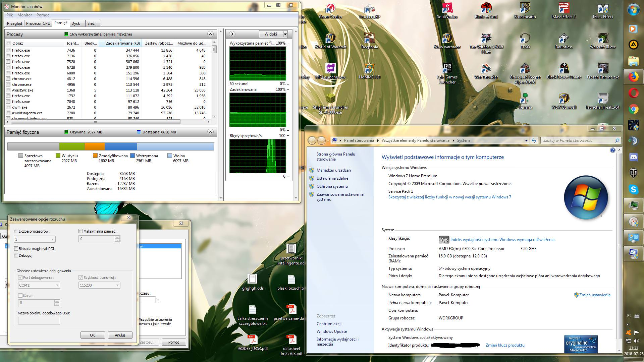Open the World of Warcraft desktop icon

pos(330,41)
